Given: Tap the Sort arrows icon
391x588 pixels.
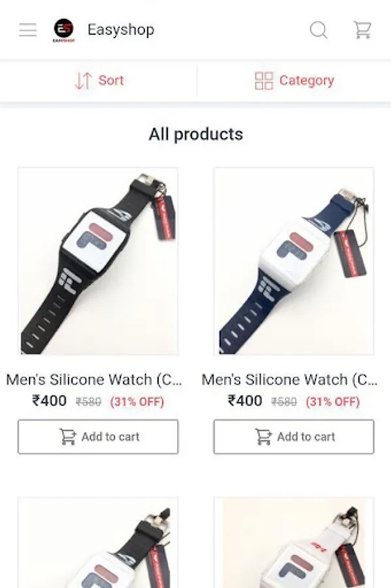Looking at the screenshot, I should point(83,80).
